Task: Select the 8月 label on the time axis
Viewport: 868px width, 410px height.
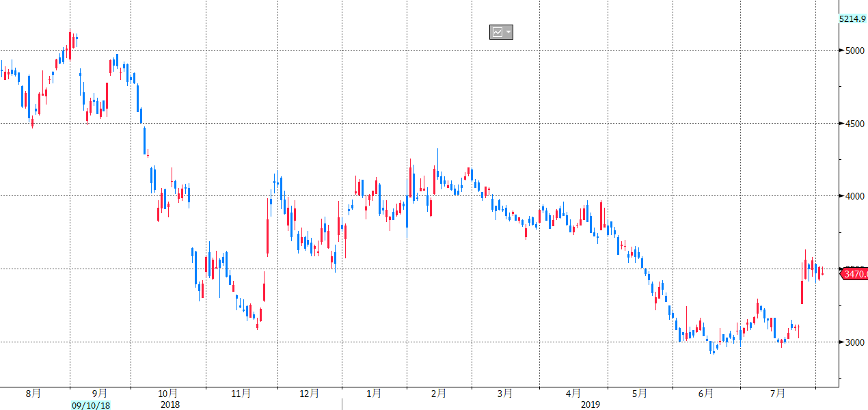Action: pyautogui.click(x=33, y=394)
